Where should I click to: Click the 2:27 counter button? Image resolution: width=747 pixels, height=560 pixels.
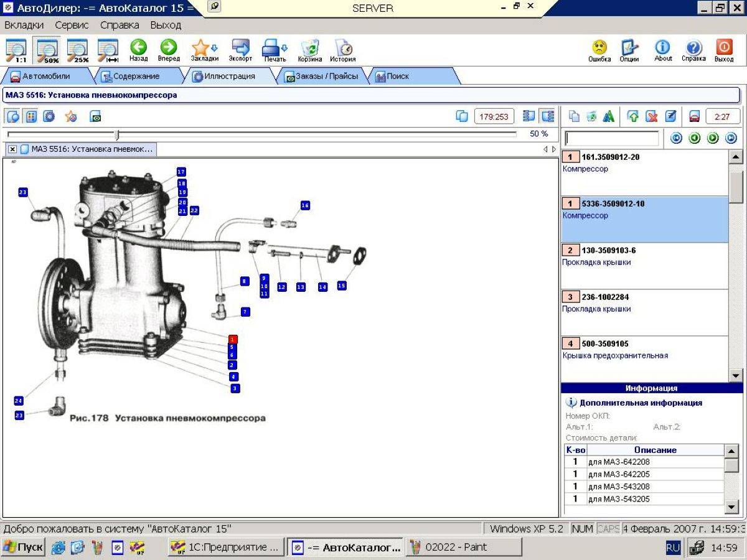(723, 116)
